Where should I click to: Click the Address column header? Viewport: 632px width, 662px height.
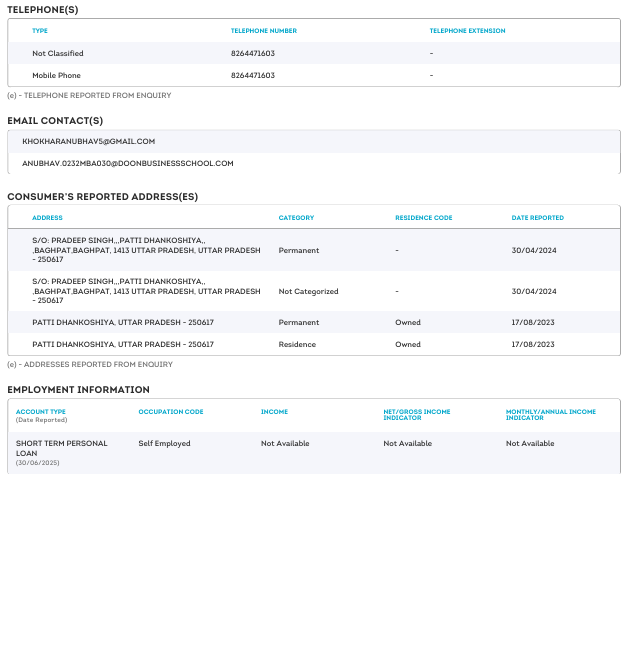pos(47,218)
